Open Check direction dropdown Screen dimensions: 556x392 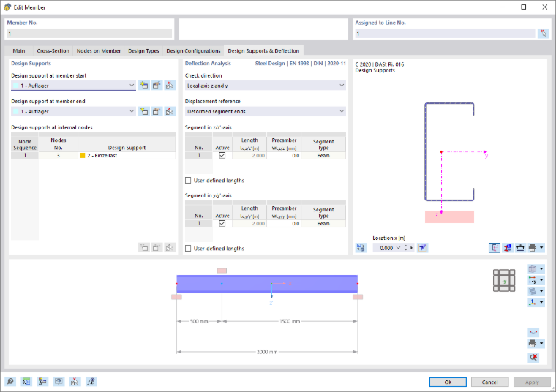click(342, 86)
